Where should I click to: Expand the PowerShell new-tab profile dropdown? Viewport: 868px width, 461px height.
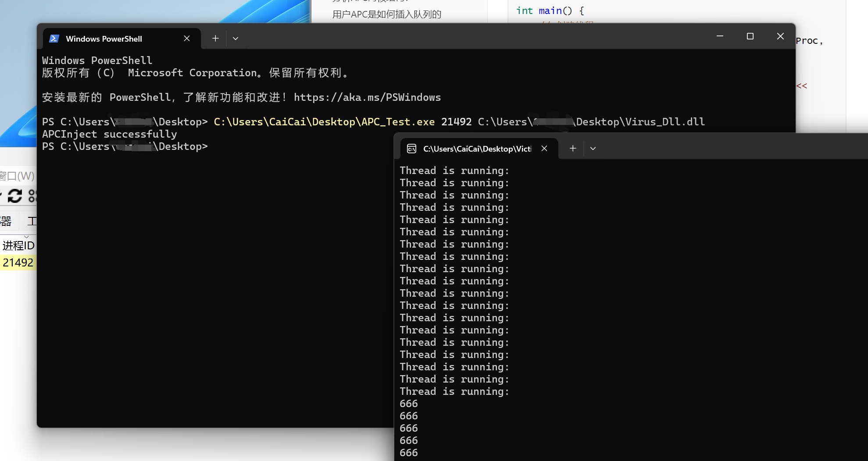click(x=236, y=39)
